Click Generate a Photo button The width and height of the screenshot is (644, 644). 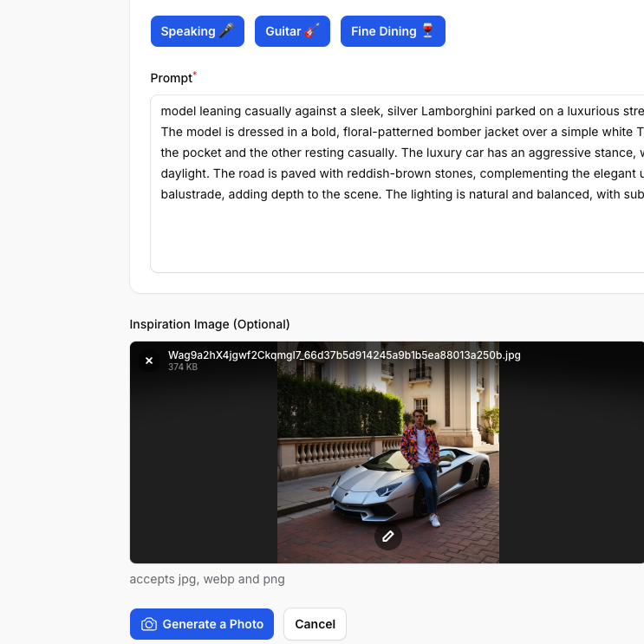tap(202, 624)
